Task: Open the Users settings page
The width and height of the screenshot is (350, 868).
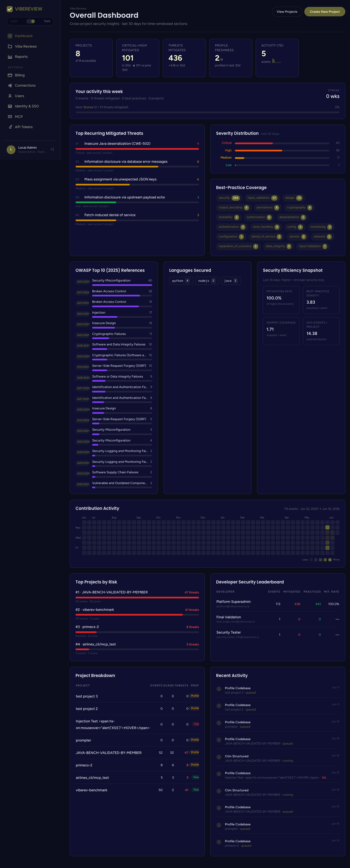Action: pos(30,96)
